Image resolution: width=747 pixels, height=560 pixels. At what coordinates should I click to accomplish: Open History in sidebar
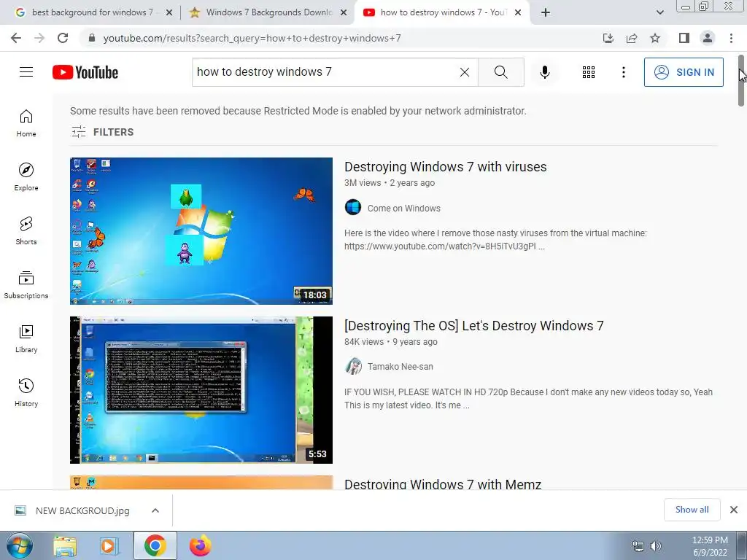[26, 393]
